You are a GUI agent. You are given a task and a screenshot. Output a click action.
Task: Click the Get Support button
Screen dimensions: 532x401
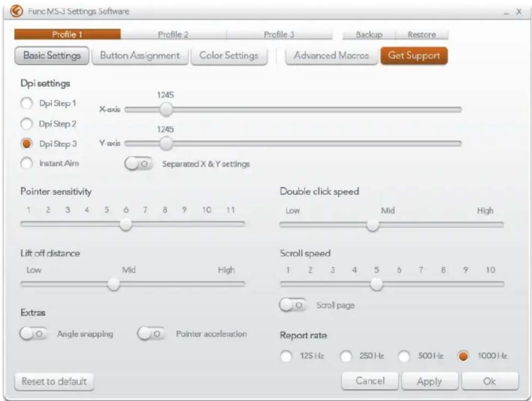414,56
